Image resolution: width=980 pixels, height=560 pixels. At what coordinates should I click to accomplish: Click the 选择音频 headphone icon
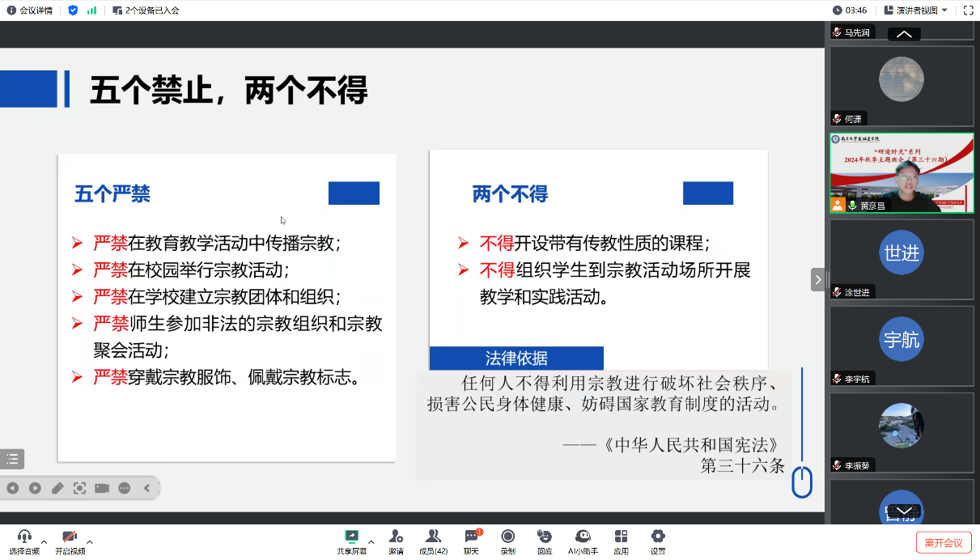[24, 537]
